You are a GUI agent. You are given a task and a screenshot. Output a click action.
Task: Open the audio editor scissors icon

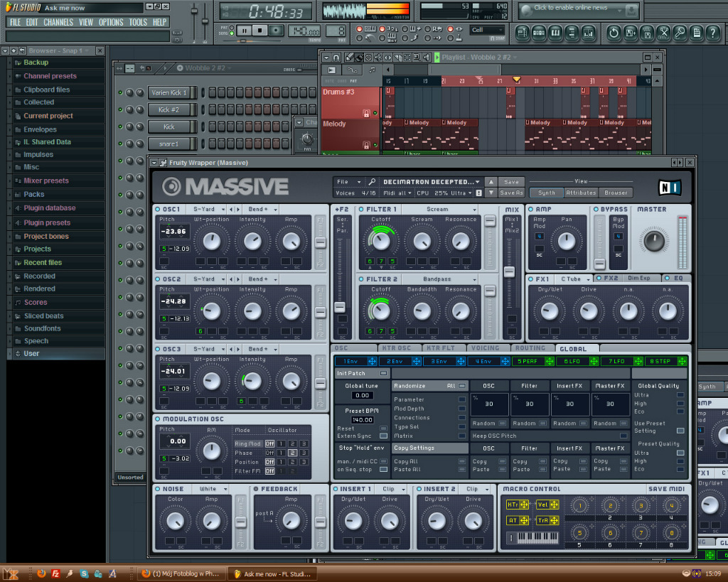click(x=664, y=33)
